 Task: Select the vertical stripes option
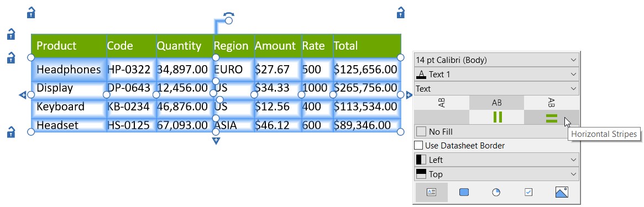click(x=497, y=118)
